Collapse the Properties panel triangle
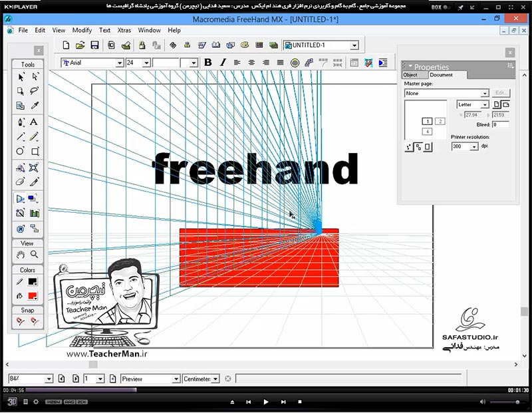 point(410,66)
